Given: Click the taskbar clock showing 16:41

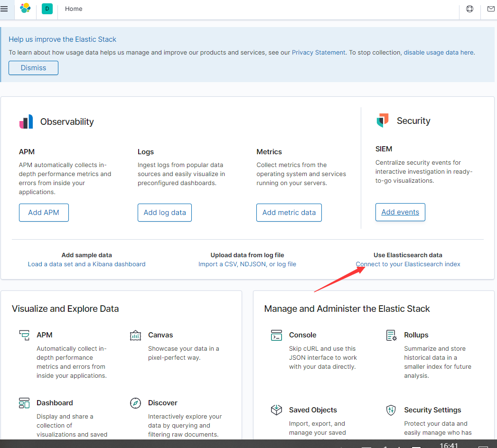Looking at the screenshot, I should tap(449, 445).
